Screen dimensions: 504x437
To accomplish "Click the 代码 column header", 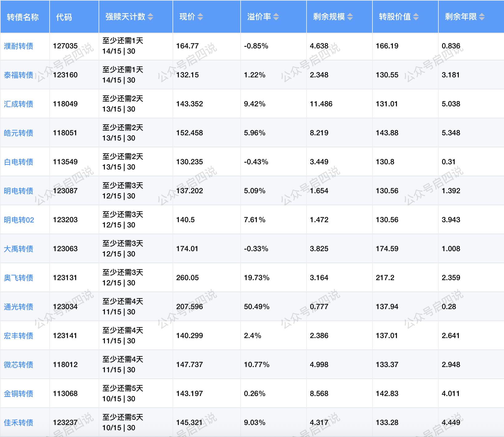I will (x=64, y=17).
